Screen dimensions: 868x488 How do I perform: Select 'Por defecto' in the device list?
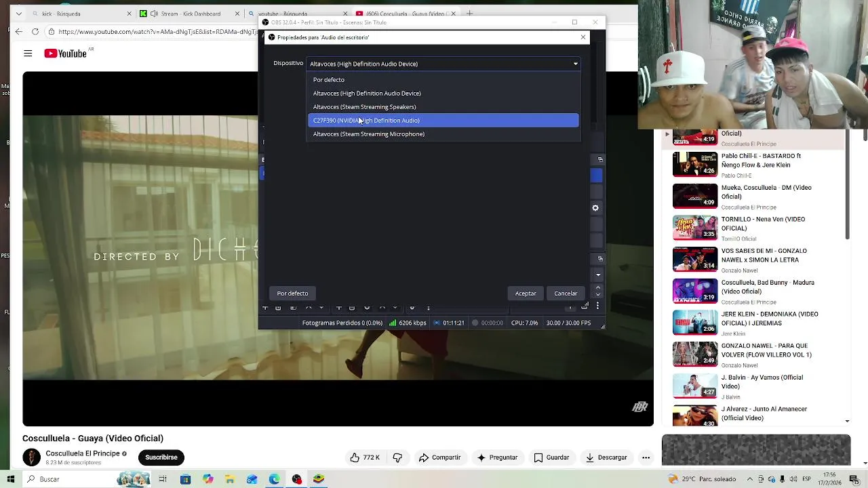(443, 80)
